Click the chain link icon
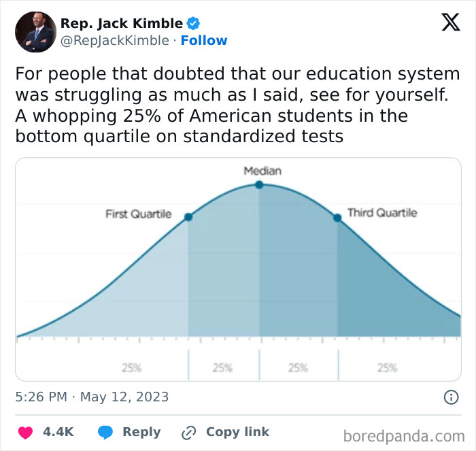The image size is (476, 451). coord(188,432)
